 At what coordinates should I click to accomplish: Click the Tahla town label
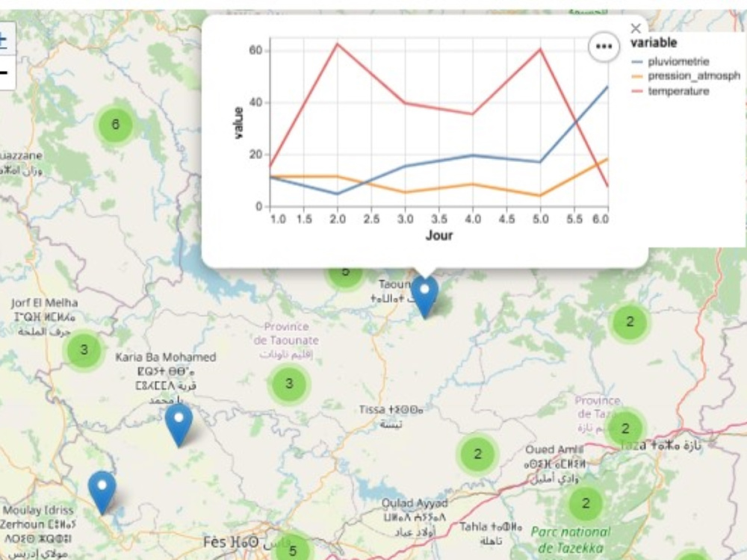click(490, 533)
